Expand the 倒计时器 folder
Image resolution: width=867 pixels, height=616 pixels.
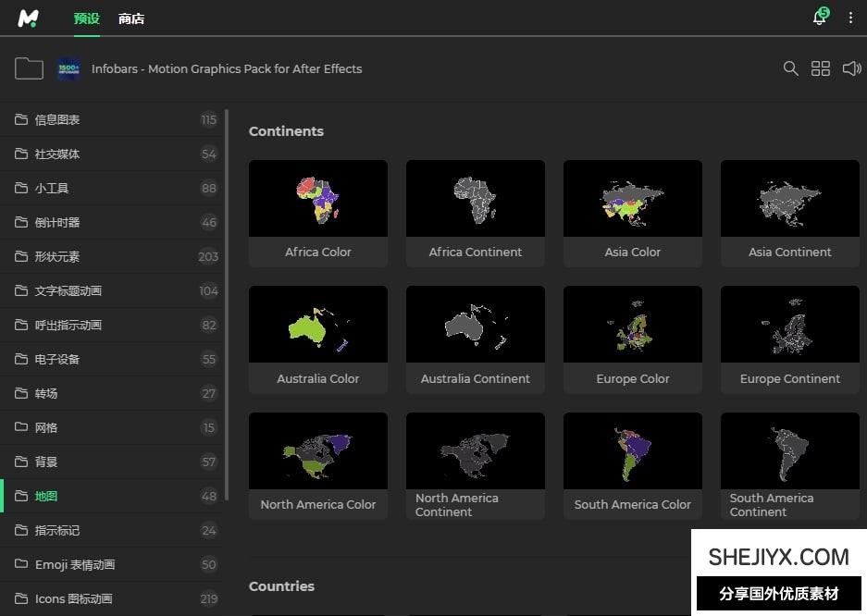pos(57,222)
